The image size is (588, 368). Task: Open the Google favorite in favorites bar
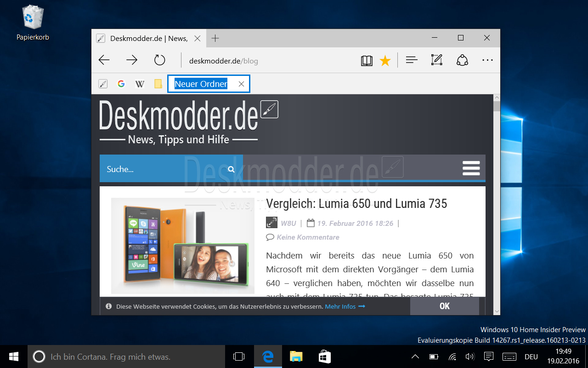click(121, 84)
